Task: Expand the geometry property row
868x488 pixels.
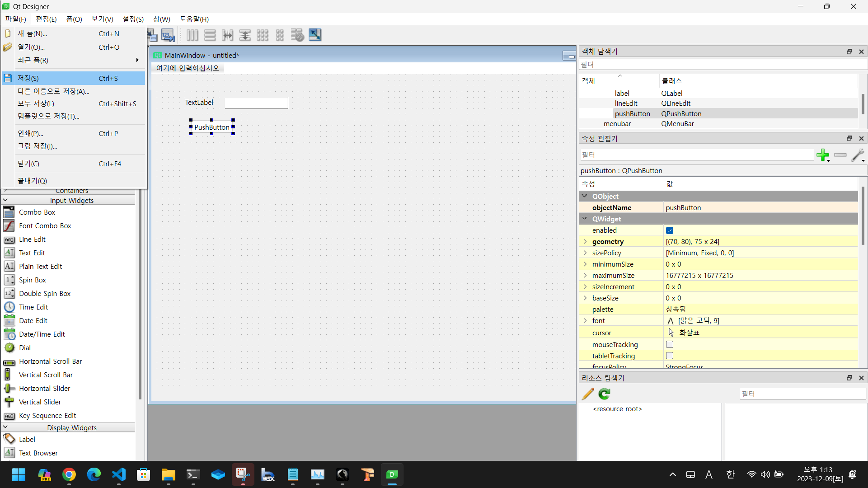Action: coord(585,242)
